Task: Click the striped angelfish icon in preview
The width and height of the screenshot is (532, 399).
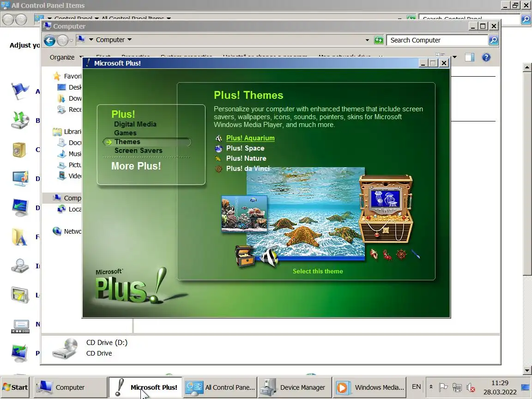Action: (x=270, y=257)
